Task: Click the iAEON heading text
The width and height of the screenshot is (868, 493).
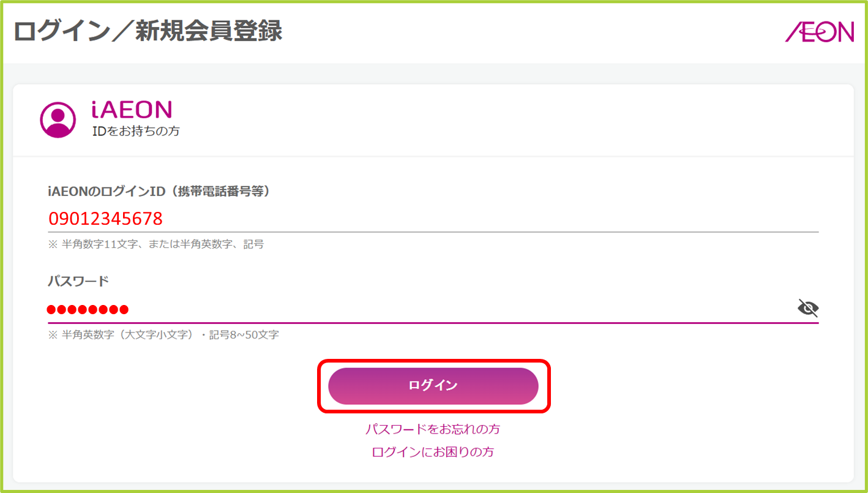Action: [x=132, y=110]
